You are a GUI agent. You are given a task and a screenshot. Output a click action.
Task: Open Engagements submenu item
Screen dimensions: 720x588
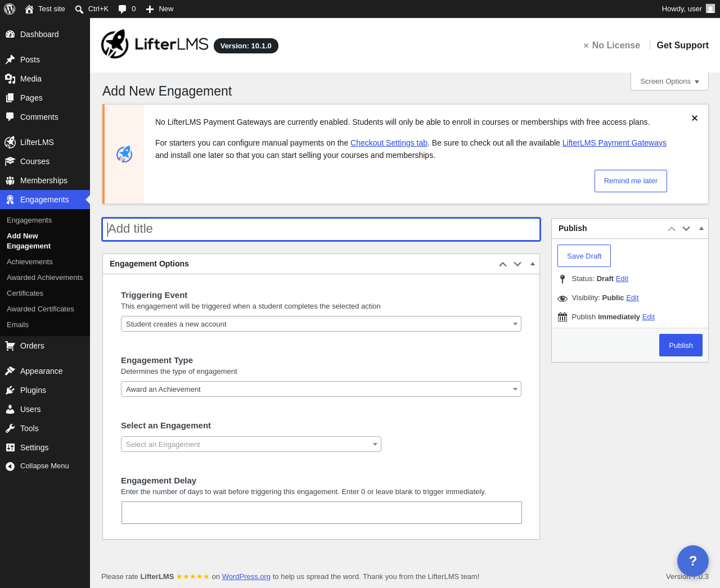pyautogui.click(x=29, y=220)
